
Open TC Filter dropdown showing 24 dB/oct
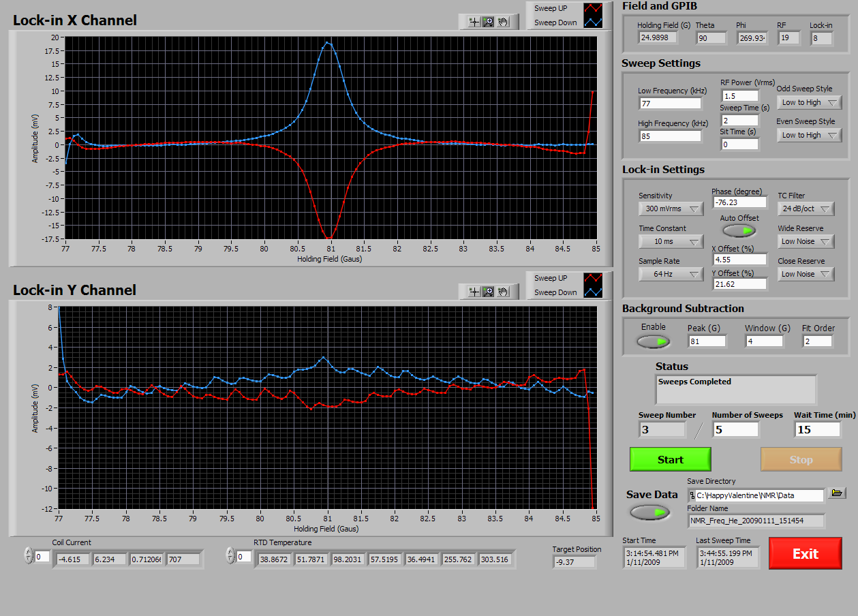(x=806, y=209)
